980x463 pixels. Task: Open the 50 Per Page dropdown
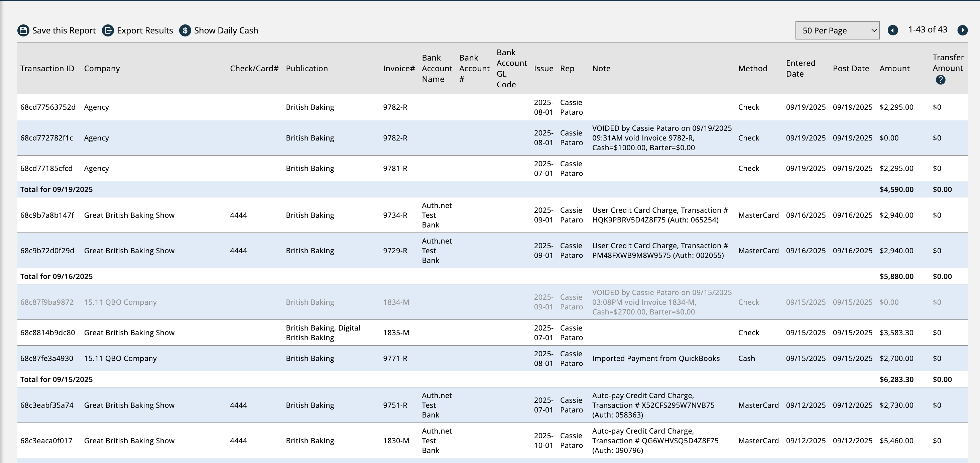pos(837,30)
